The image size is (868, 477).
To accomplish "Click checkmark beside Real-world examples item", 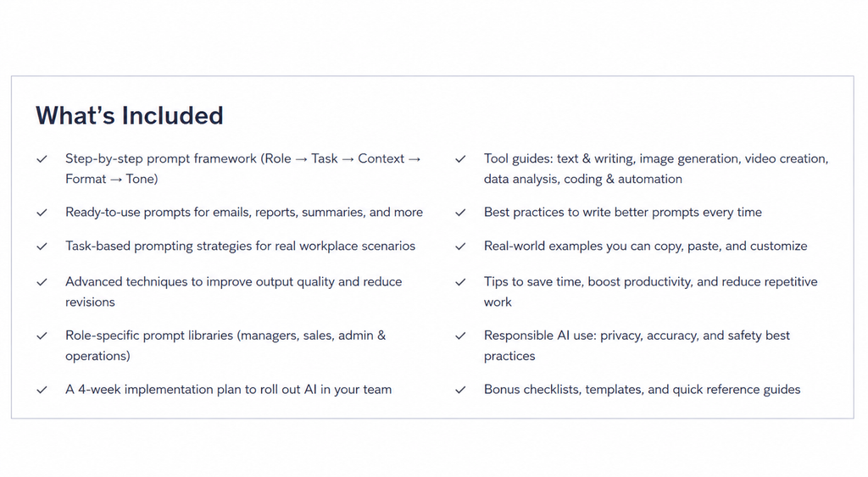I will [460, 247].
